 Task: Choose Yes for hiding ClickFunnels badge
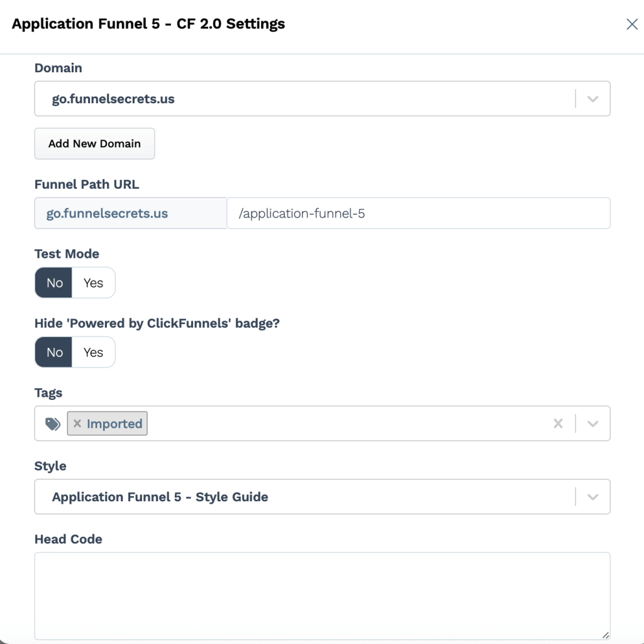point(93,352)
